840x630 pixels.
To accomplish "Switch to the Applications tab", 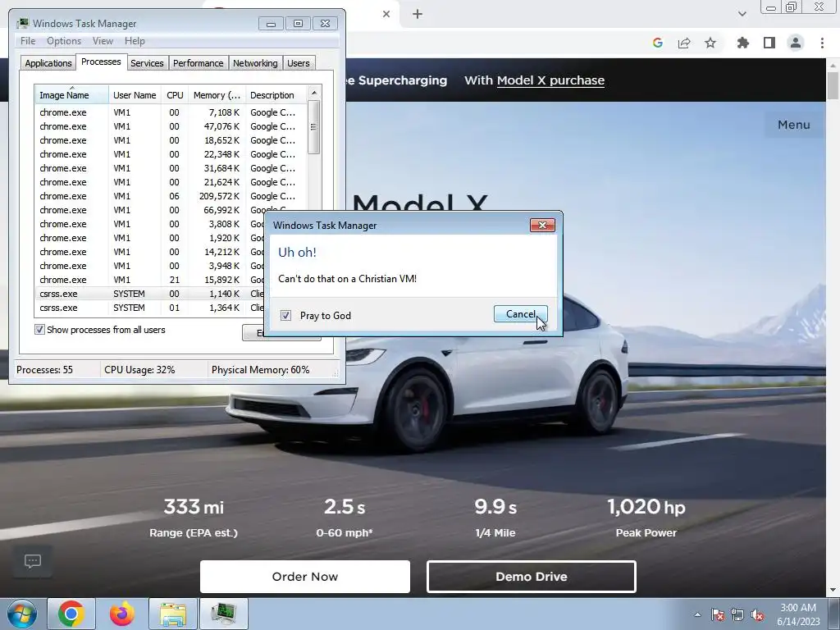I will coord(48,62).
